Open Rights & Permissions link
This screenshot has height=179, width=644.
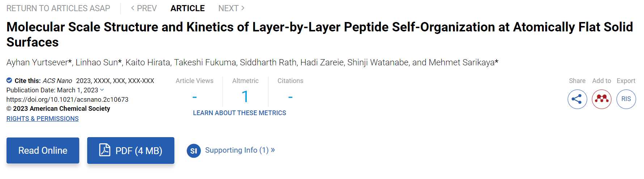pos(42,119)
